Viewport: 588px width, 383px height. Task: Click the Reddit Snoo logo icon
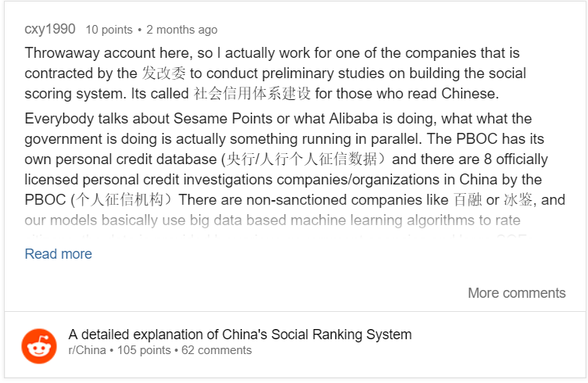(x=39, y=346)
